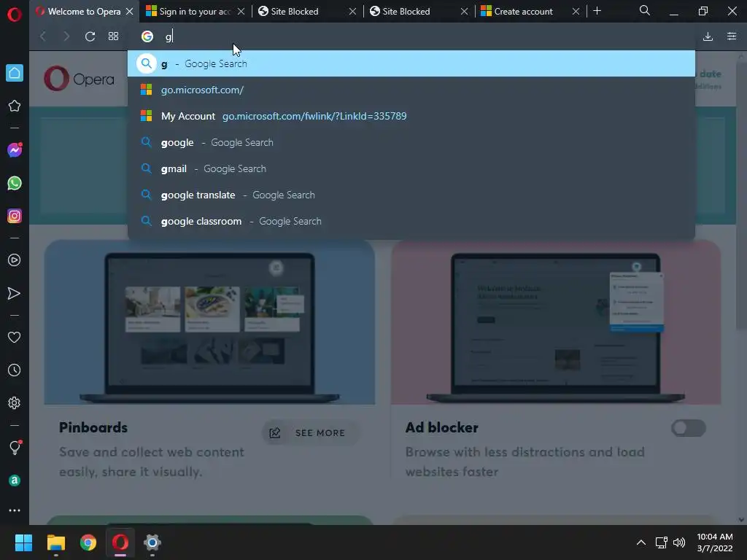Pick the 'gmail' search suggestion
747x560 pixels.
[411, 168]
